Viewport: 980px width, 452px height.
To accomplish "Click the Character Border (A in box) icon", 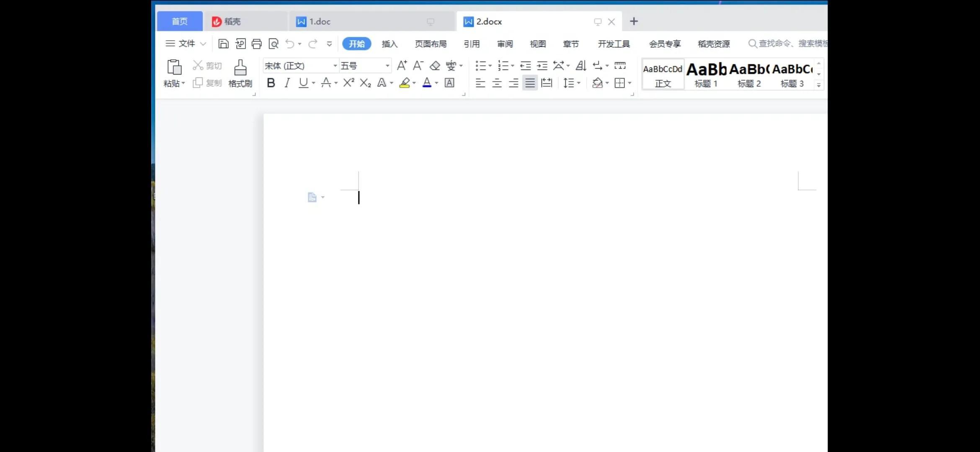I will pos(449,83).
